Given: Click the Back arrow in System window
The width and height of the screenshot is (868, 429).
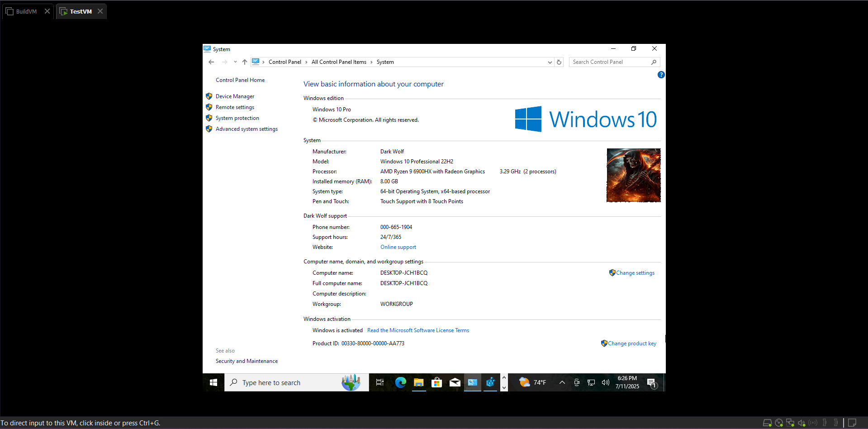Looking at the screenshot, I should (x=211, y=62).
